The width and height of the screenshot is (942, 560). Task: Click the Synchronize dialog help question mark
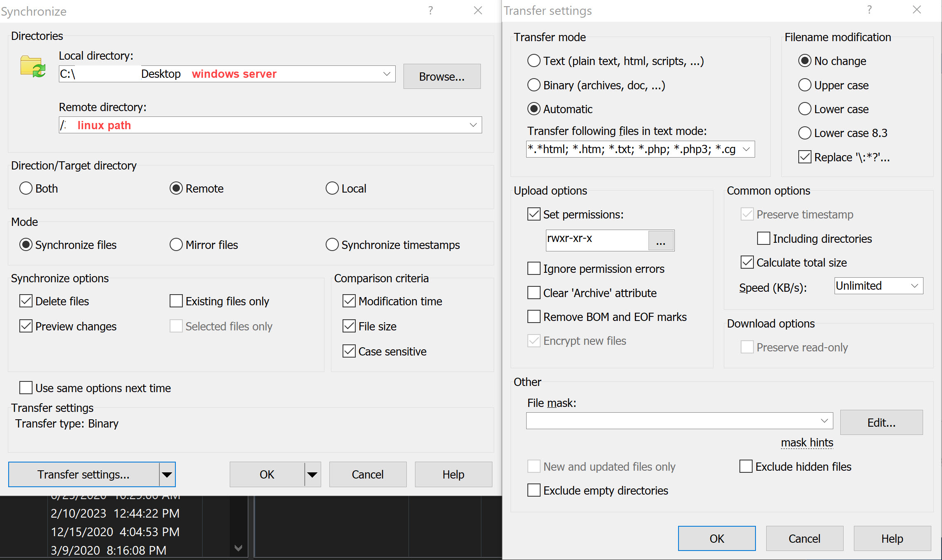coord(430,10)
